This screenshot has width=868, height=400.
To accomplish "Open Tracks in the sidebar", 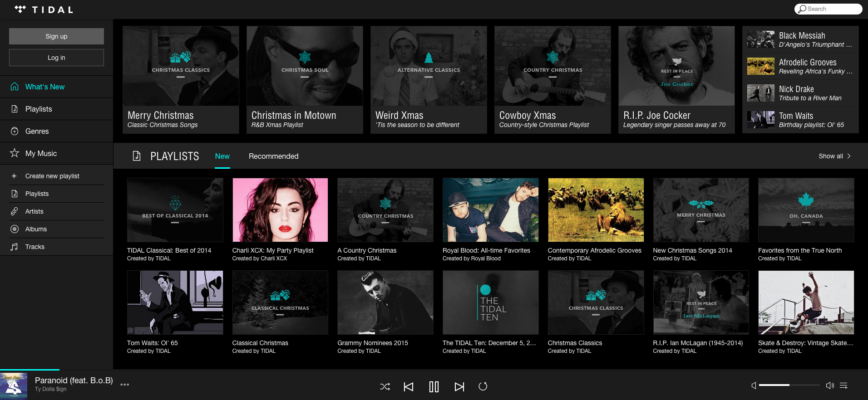I will pyautogui.click(x=35, y=247).
